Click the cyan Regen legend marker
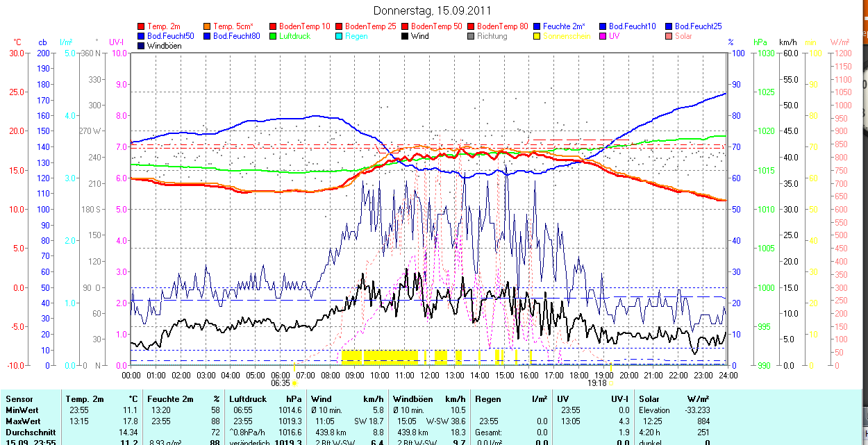Image resolution: width=868 pixels, height=445 pixels. [x=340, y=36]
